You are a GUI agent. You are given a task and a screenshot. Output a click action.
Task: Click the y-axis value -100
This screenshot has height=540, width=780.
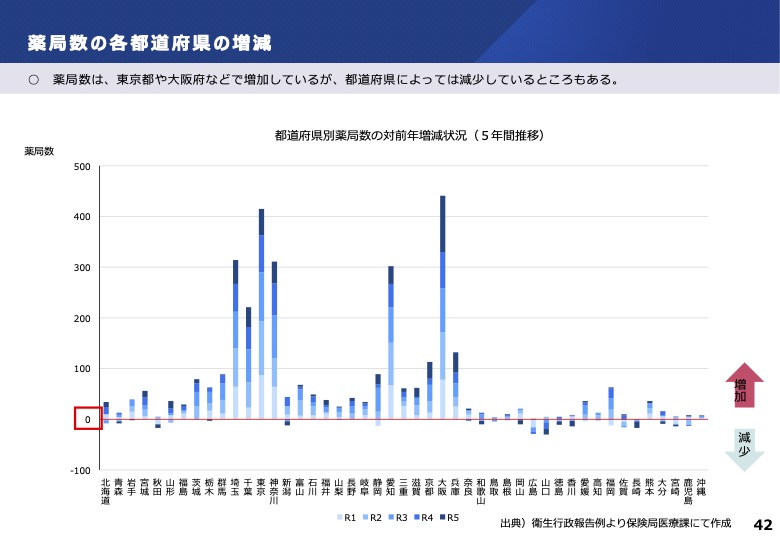(81, 470)
